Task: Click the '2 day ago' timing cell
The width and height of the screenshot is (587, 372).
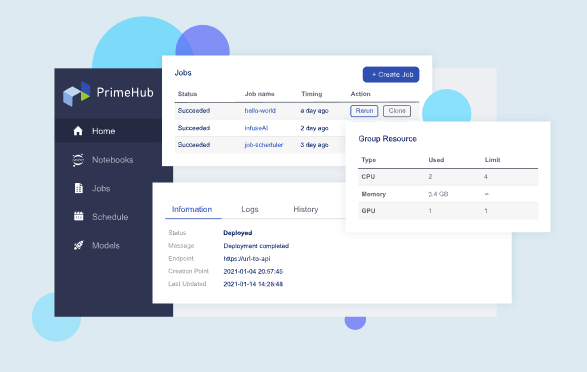Action: [x=314, y=128]
